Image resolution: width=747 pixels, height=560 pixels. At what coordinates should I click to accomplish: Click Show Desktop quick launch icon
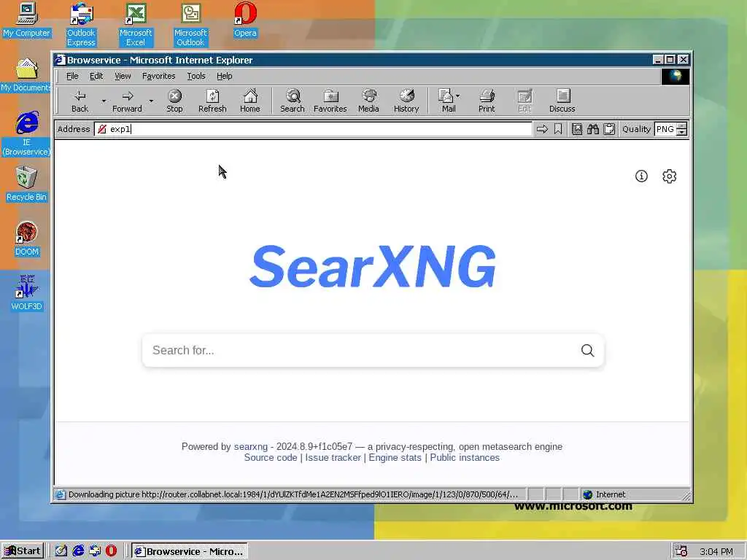point(61,551)
